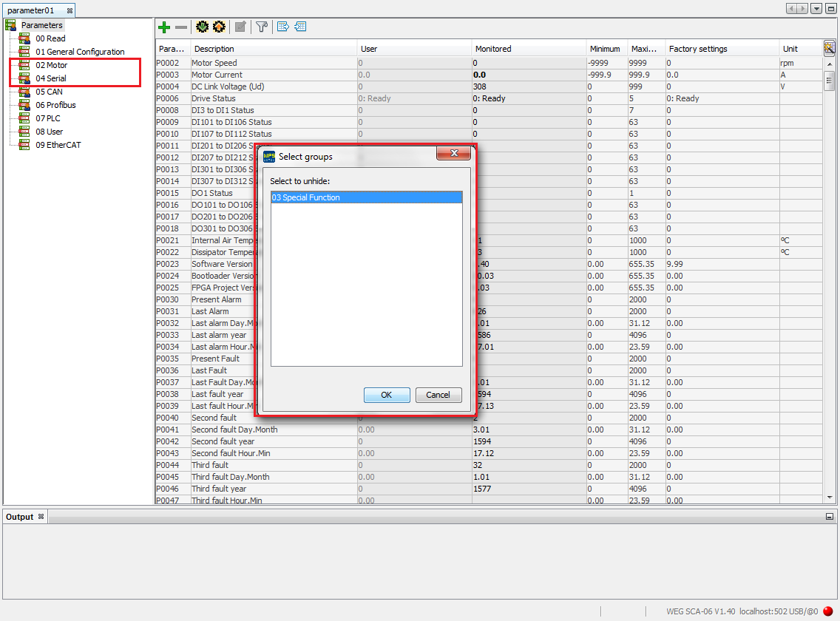The width and height of the screenshot is (840, 621).
Task: Maximize the editor using the top-right panel button
Action: click(x=833, y=8)
